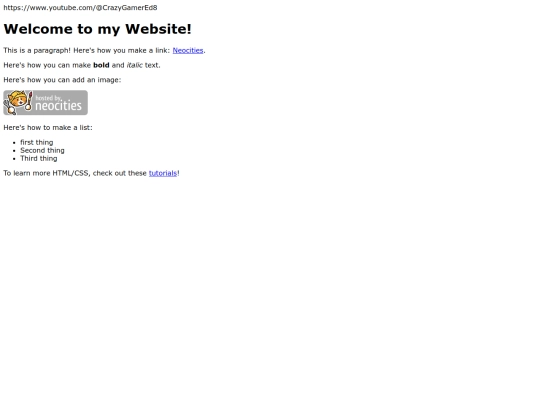Viewport: 540px width, 405px height.
Task: Follow the tutorials link
Action: [x=163, y=173]
